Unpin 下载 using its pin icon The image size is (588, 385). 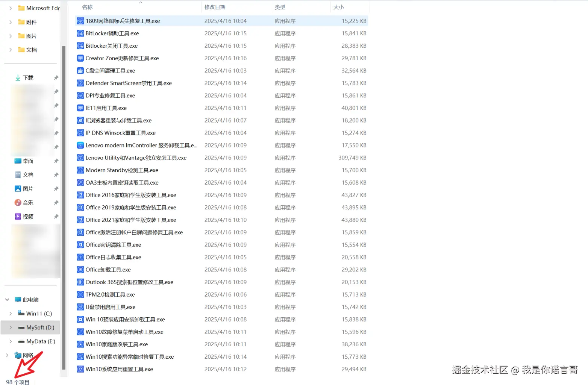[x=56, y=78]
